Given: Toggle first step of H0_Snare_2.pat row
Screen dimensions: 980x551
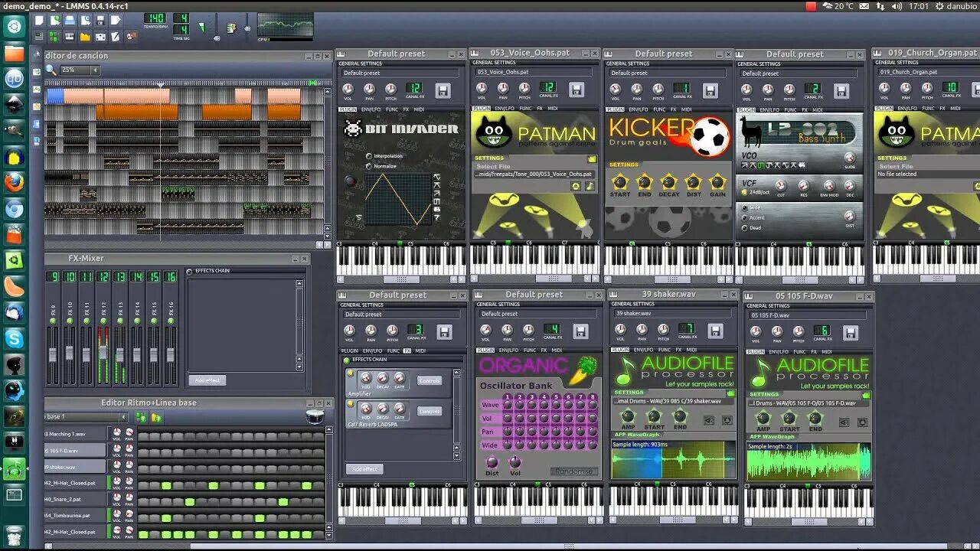Looking at the screenshot, I should click(x=143, y=502).
